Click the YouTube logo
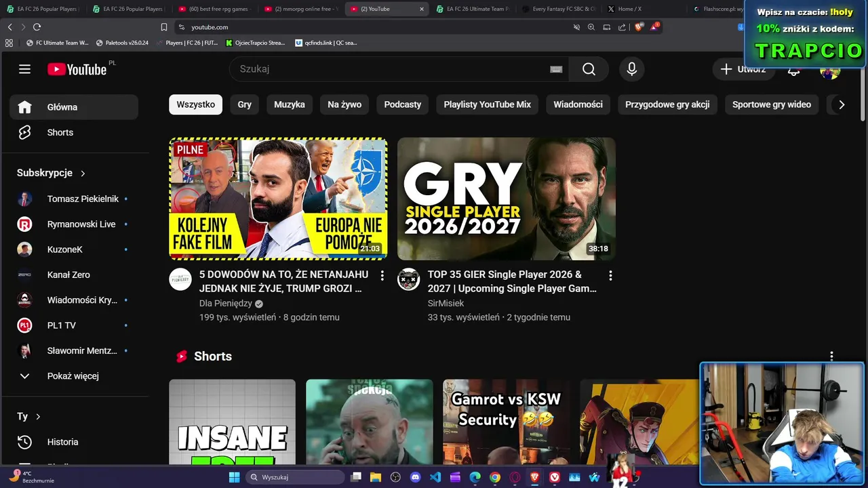Screen dimensions: 868x488 pos(77,69)
